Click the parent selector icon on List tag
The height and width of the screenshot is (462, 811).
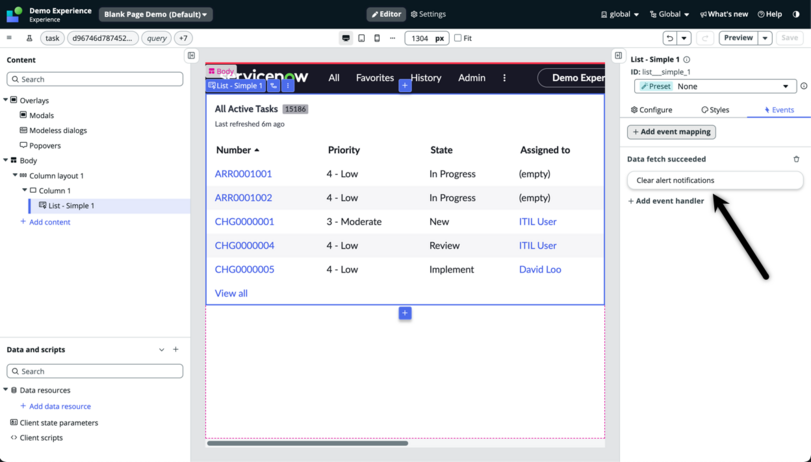pyautogui.click(x=274, y=86)
